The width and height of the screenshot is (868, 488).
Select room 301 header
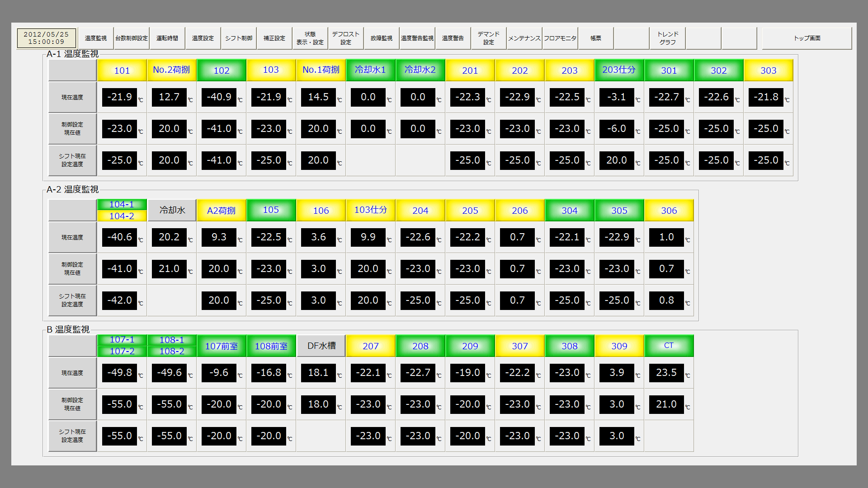point(669,70)
